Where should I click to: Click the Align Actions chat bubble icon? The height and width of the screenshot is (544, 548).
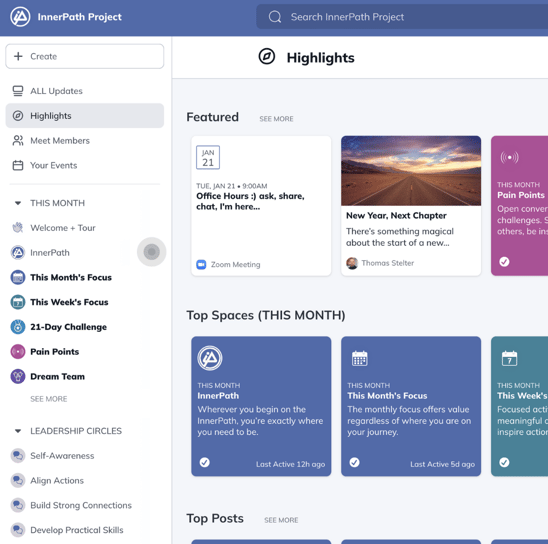pos(18,480)
